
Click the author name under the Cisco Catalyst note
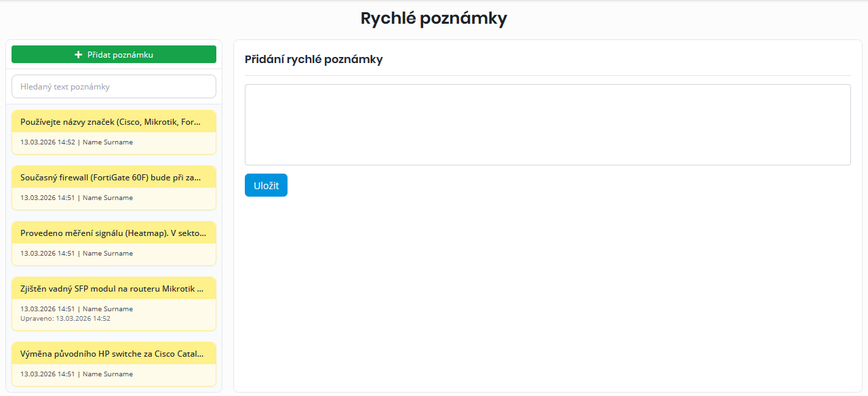[108, 374]
